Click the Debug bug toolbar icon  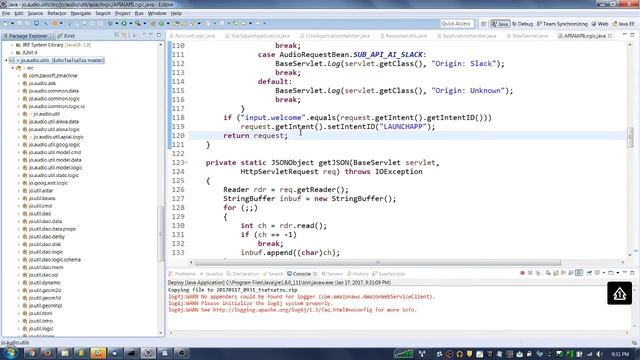pos(110,24)
